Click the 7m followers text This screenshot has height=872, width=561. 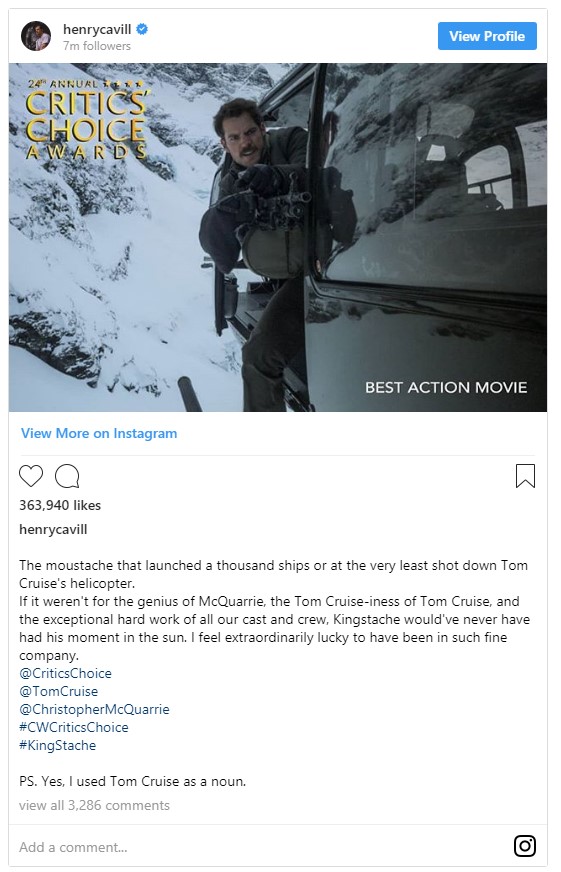97,46
